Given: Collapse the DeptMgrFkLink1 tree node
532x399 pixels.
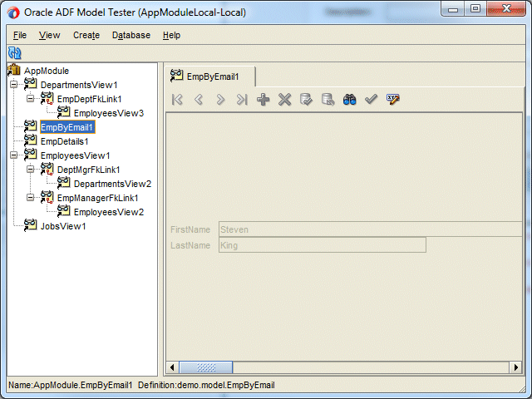Looking at the screenshot, I should [30, 169].
